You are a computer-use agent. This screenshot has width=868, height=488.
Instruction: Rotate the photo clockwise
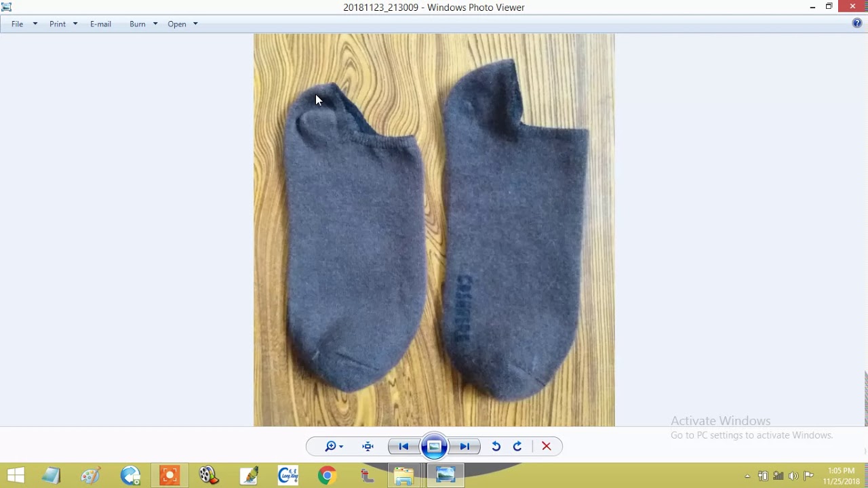click(517, 446)
